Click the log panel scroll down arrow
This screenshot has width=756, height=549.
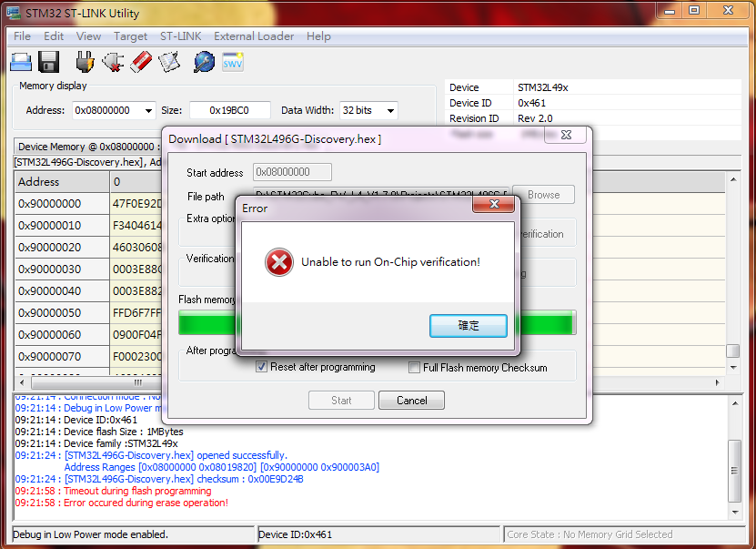735,513
